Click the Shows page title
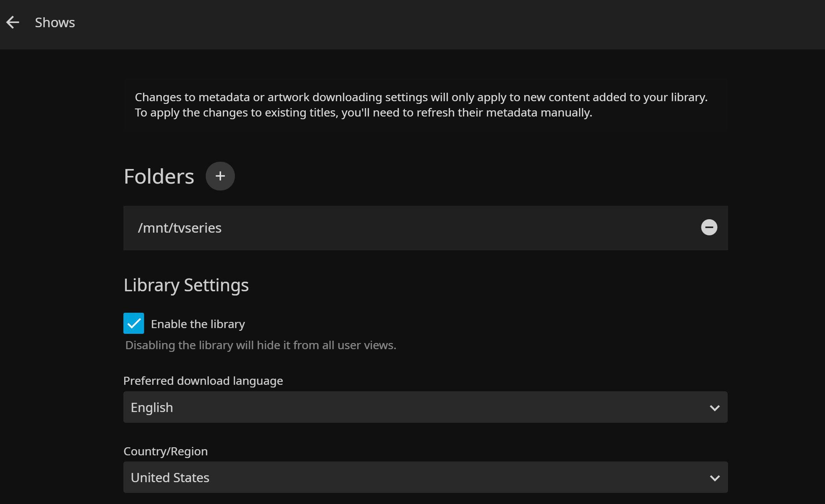Viewport: 825px width, 504px height. (55, 23)
